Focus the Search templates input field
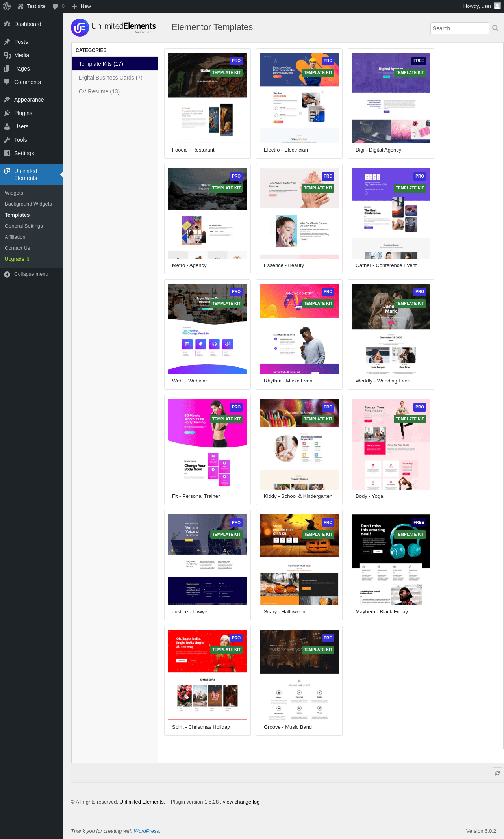Image resolution: width=504 pixels, height=839 pixels. 460,28
